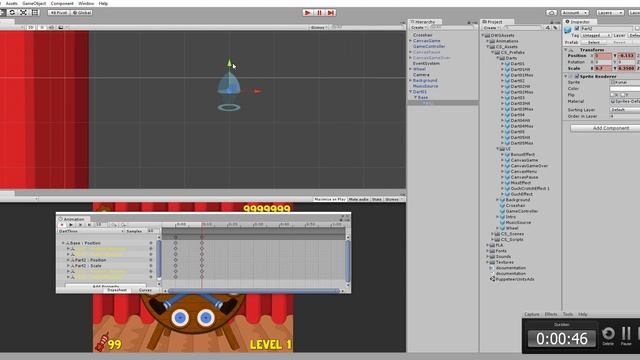
Task: Expand Background in the Hierarchy
Action: tap(411, 80)
